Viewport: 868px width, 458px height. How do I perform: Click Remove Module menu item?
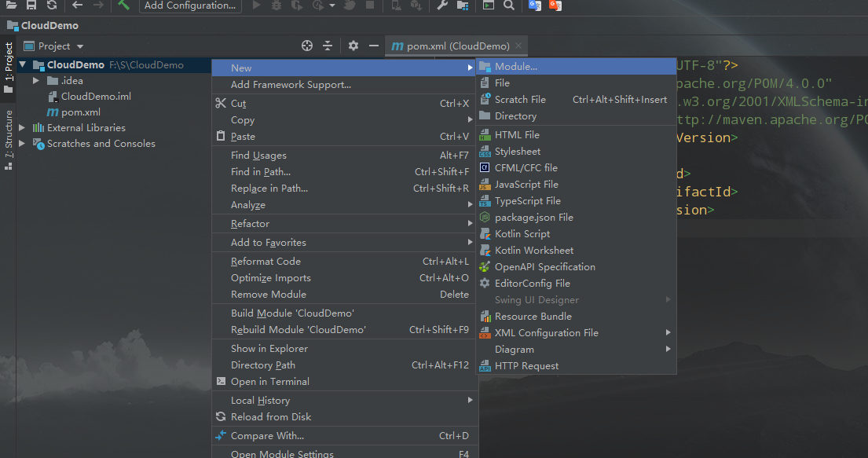[x=344, y=295]
